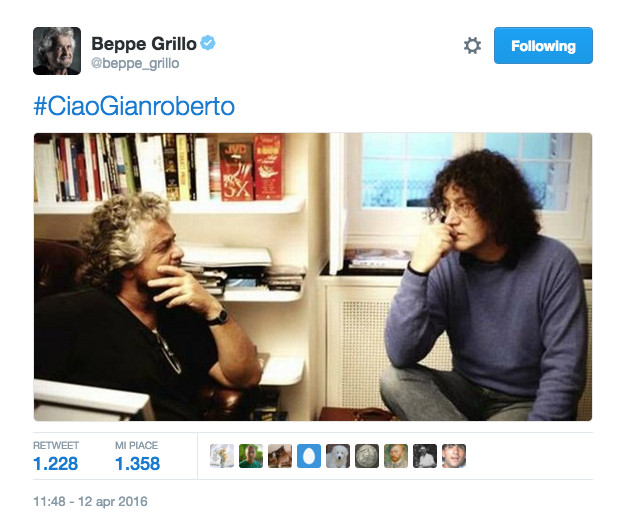Open the tweet photo of two men
Screen dimensions: 630x520
(x=313, y=277)
